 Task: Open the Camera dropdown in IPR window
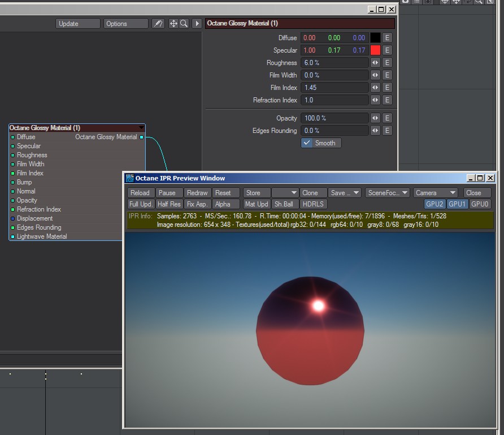(435, 193)
